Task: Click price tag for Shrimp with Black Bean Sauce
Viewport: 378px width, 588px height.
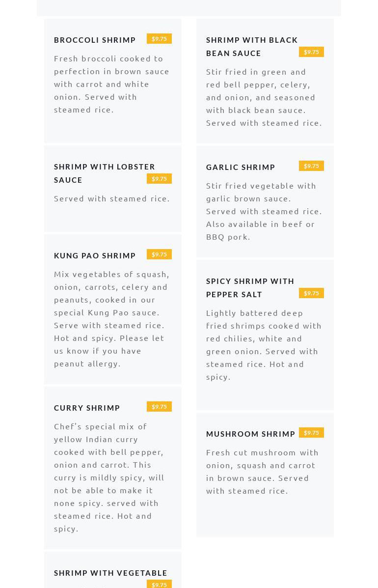Action: click(311, 52)
